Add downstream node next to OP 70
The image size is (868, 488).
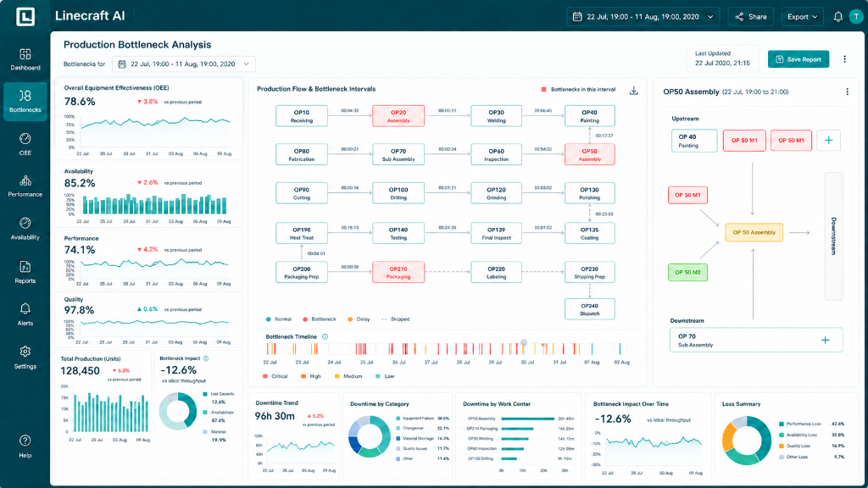(826, 341)
